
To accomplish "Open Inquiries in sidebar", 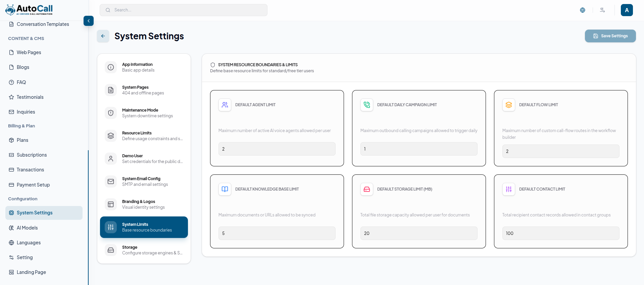I will coord(44,112).
